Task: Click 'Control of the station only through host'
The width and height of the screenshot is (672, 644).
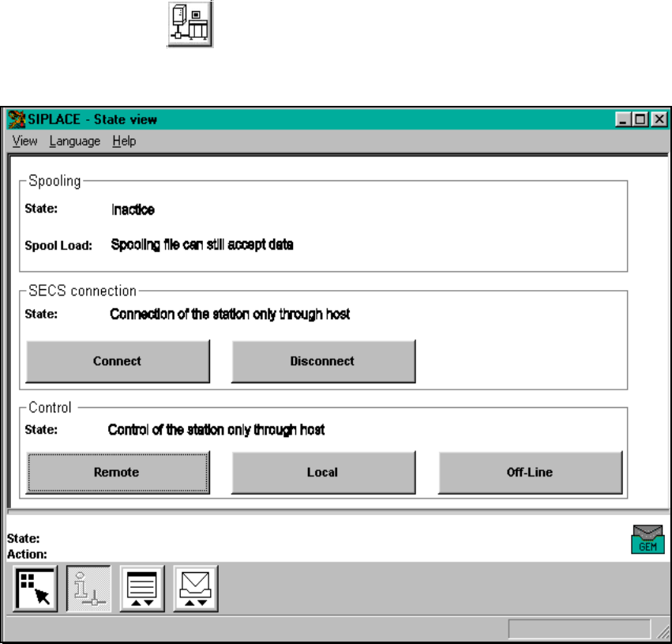Action: coord(216,430)
